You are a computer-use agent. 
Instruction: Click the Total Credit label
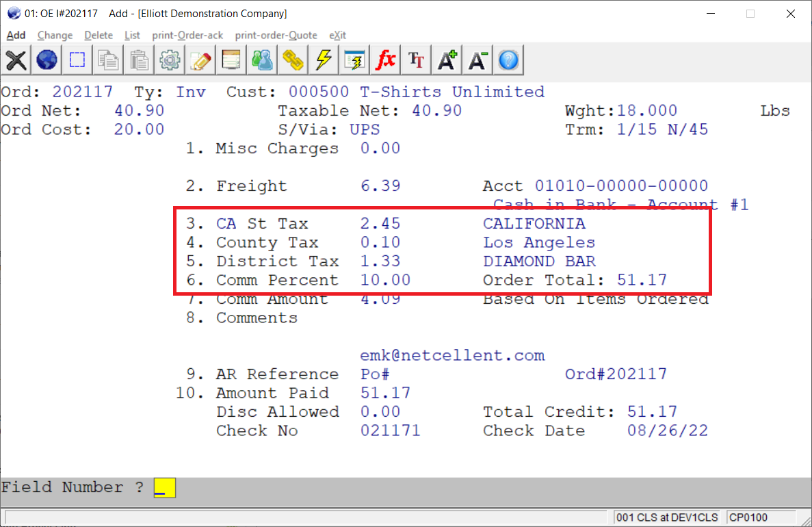click(549, 412)
